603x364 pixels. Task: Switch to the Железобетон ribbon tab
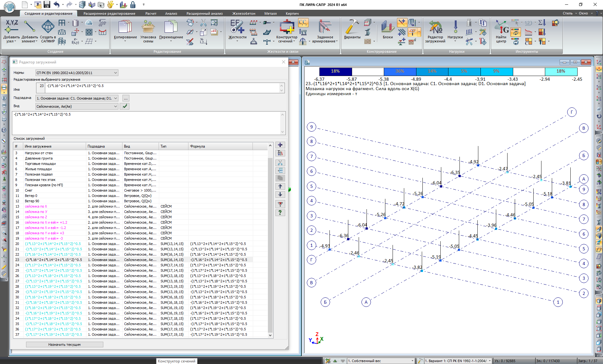244,14
